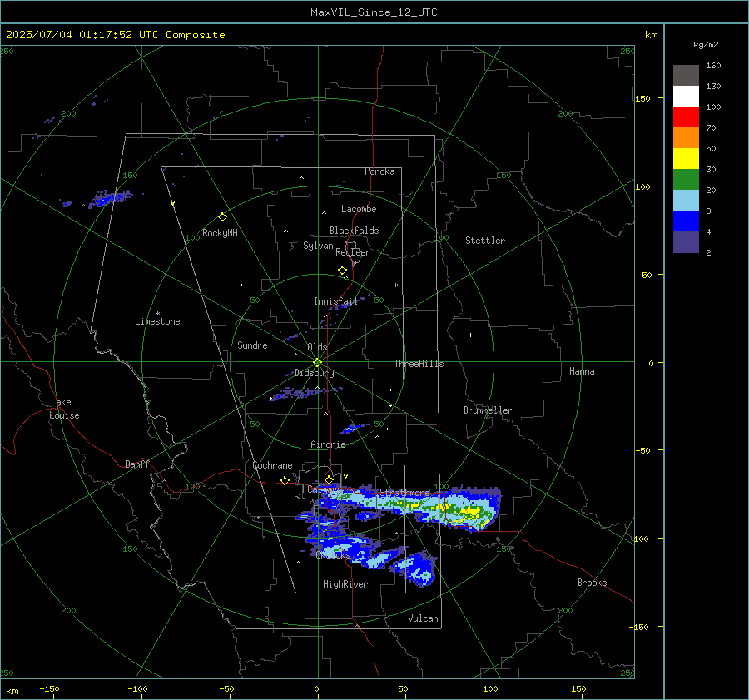
Task: Click the Stettler town label
Action: pos(485,241)
